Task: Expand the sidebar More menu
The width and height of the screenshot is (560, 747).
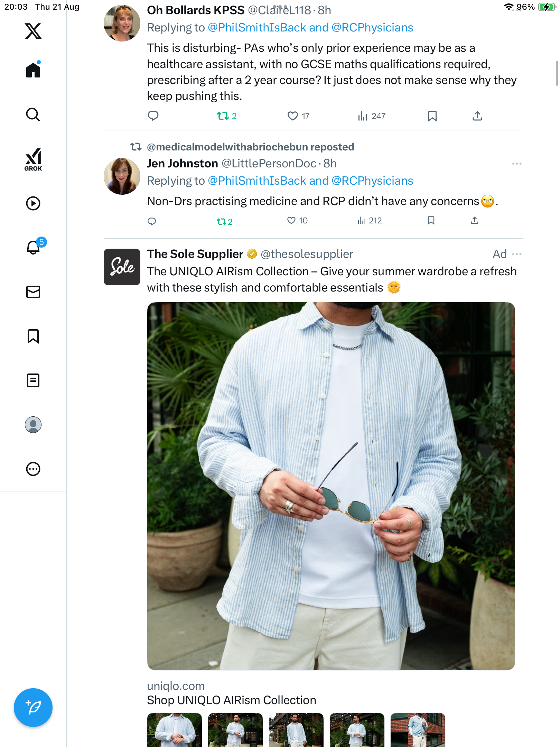Action: [x=33, y=469]
